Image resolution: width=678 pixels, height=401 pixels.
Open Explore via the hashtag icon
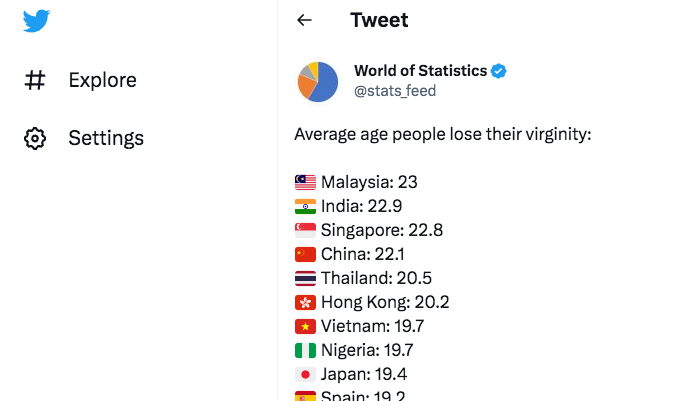35,80
